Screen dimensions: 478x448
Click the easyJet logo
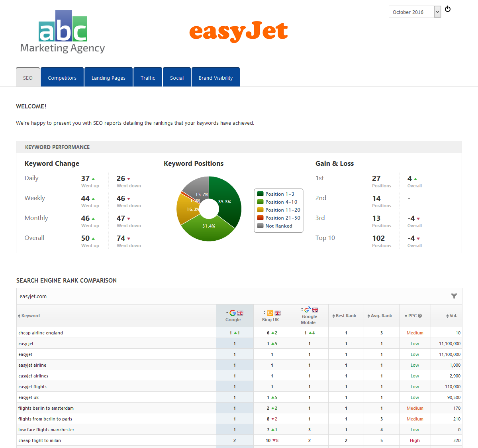click(238, 31)
